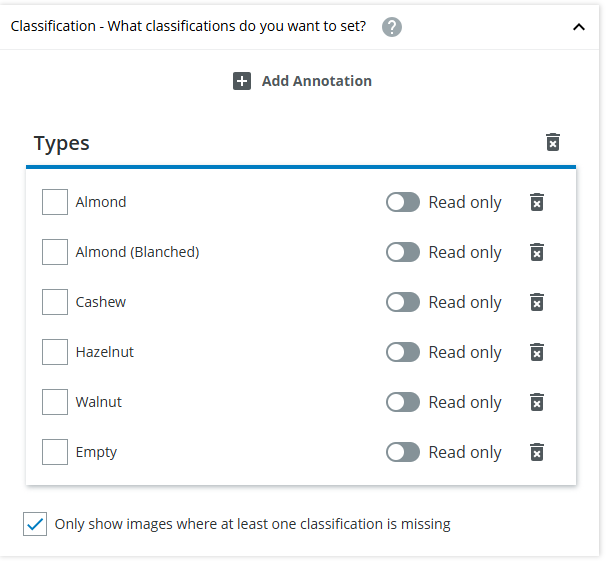Delete the Walnut classification entry

tap(537, 402)
